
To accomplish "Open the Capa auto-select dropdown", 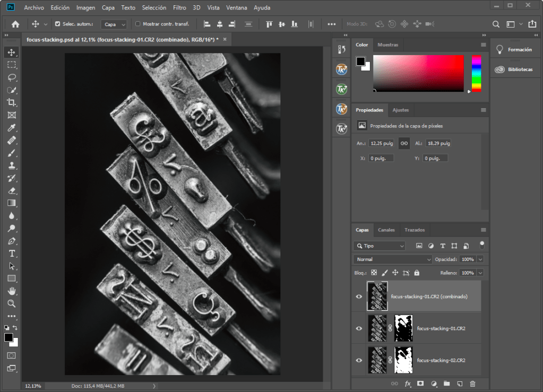I will coord(115,24).
